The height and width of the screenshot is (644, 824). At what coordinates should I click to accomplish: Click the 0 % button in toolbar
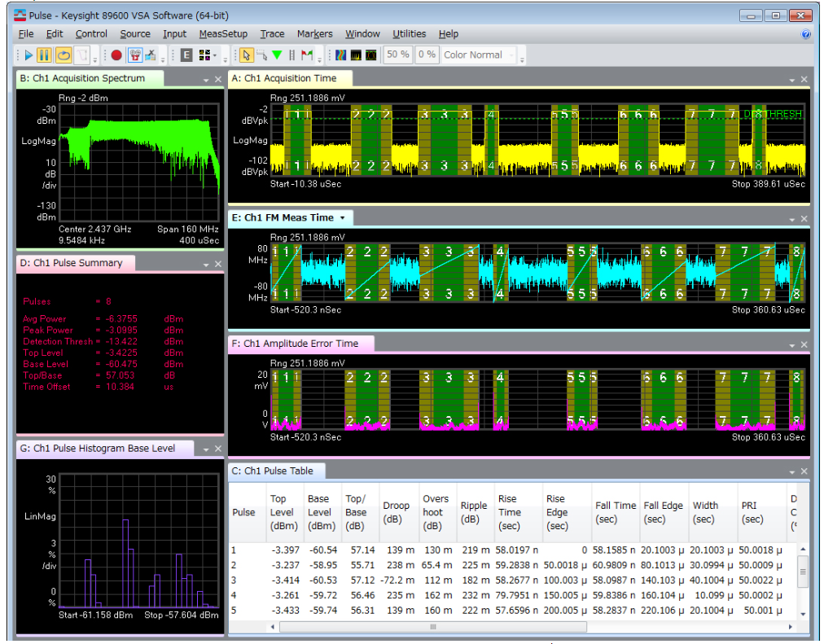427,55
